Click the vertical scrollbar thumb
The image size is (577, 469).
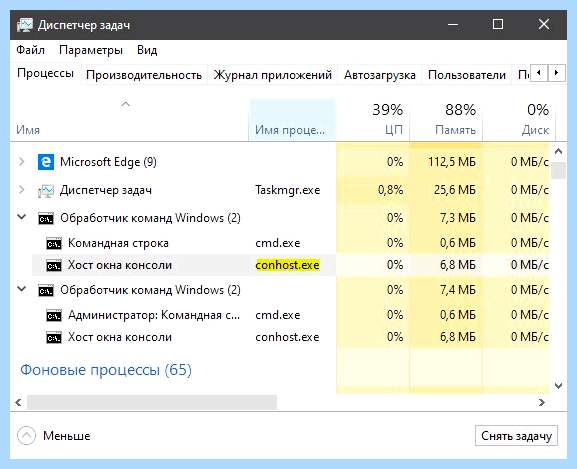(x=558, y=170)
